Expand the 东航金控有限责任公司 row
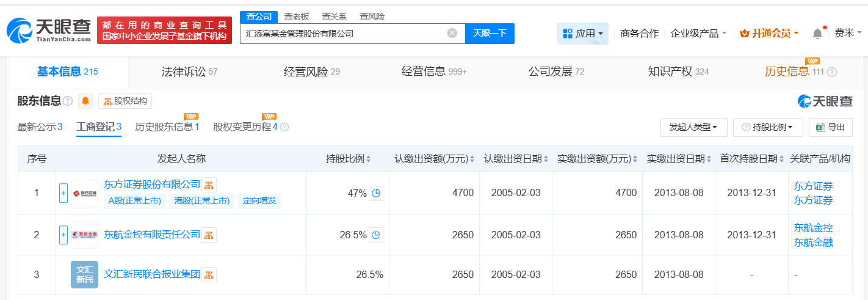Image resolution: width=868 pixels, height=300 pixels. click(63, 235)
